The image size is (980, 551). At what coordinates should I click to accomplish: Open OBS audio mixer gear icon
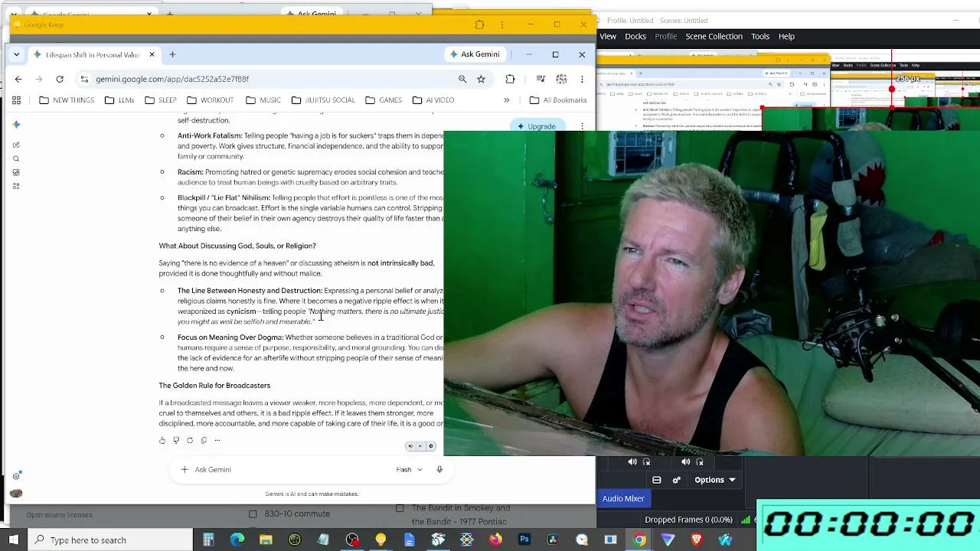[676, 480]
